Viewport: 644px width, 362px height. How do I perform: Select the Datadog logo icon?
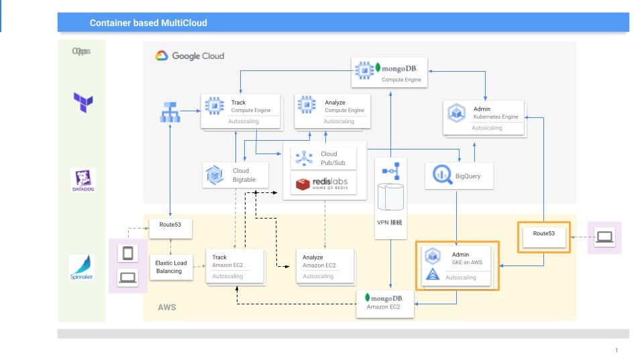point(84,180)
